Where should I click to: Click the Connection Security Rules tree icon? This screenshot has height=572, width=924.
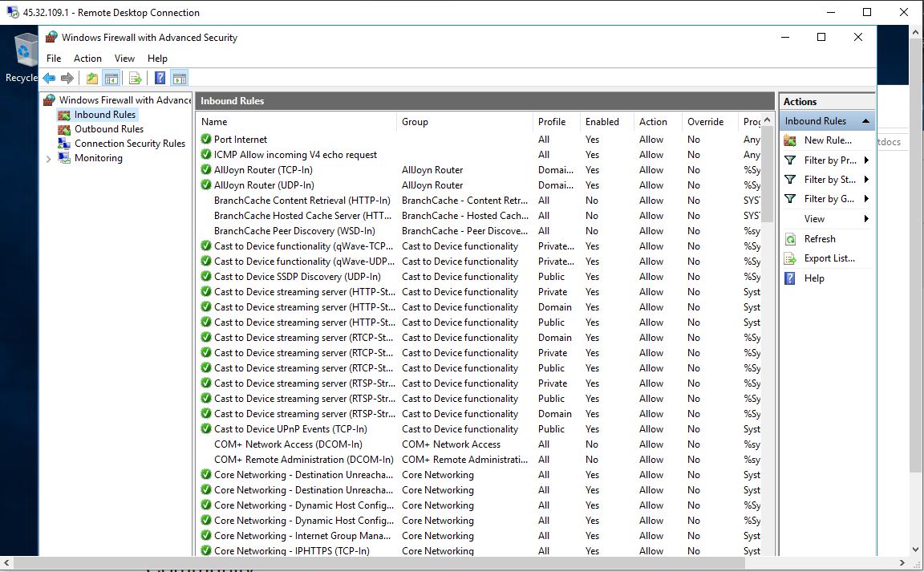63,144
